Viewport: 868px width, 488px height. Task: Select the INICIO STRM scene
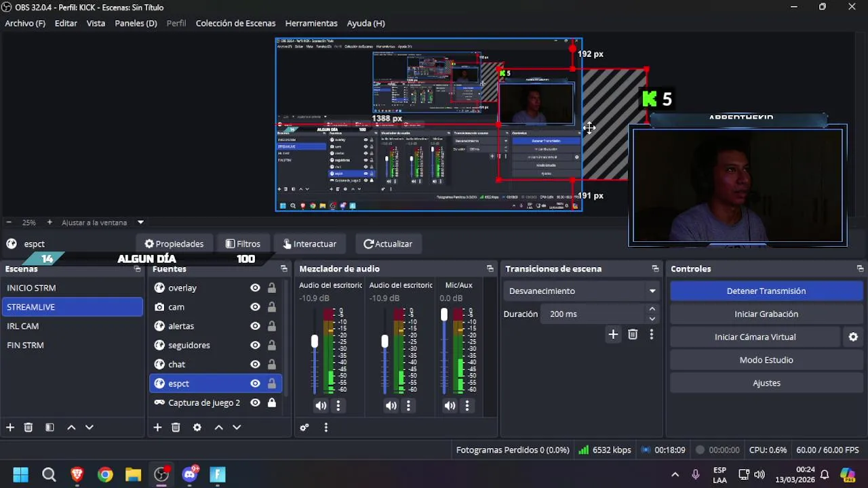[72, 288]
